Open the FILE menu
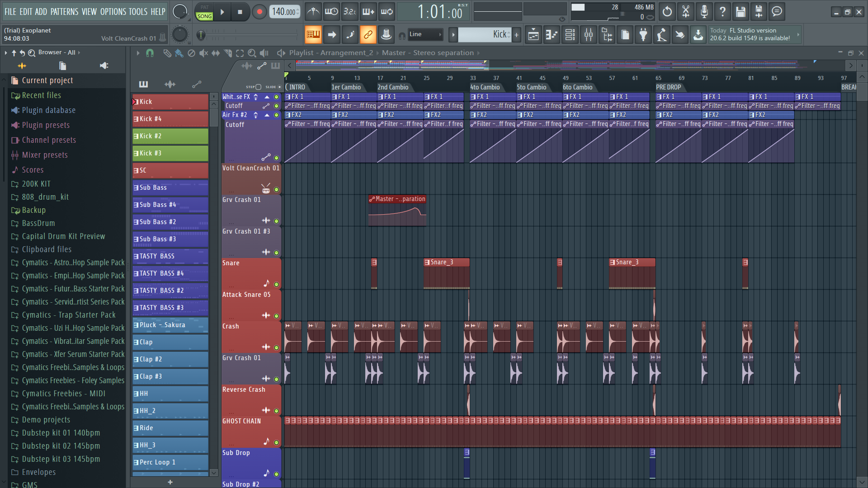The width and height of the screenshot is (868, 488). coord(10,12)
